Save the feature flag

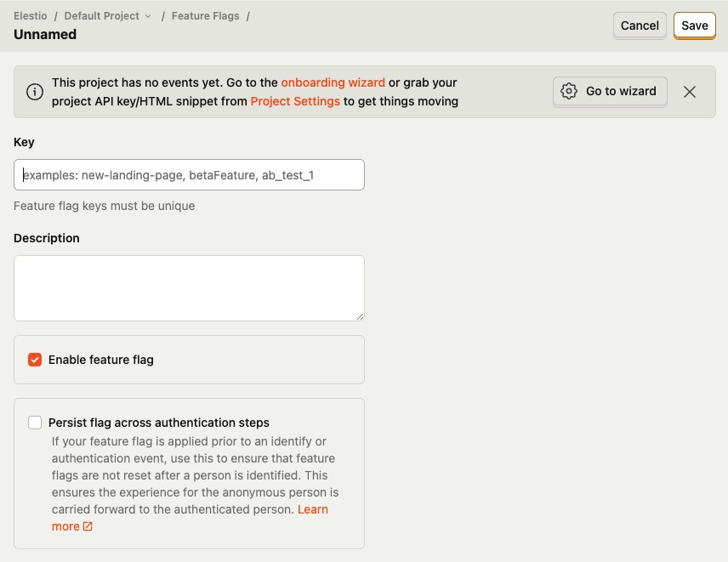click(694, 26)
